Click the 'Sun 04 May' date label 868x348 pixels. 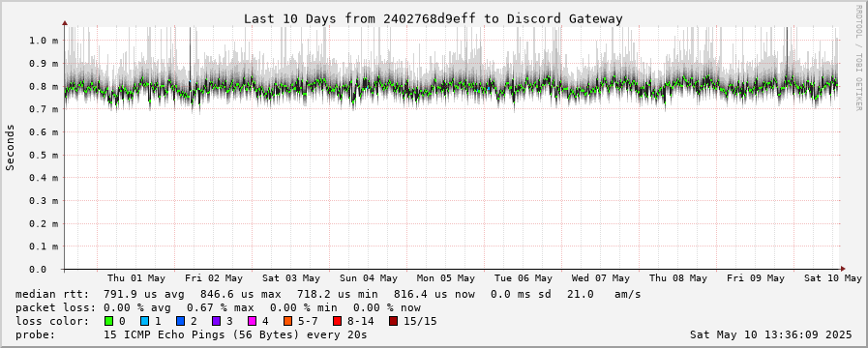click(369, 278)
